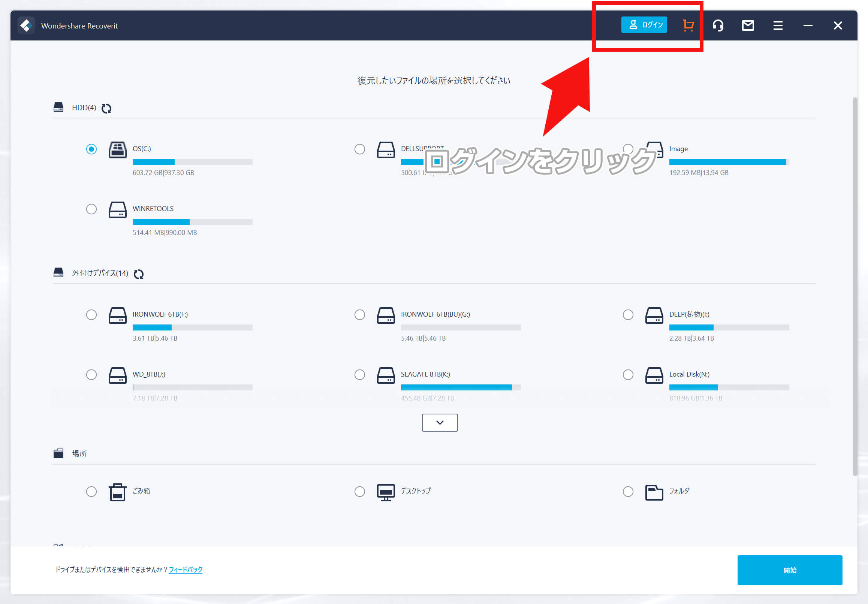Expand more external devices with chevron
The image size is (868, 604).
click(440, 423)
